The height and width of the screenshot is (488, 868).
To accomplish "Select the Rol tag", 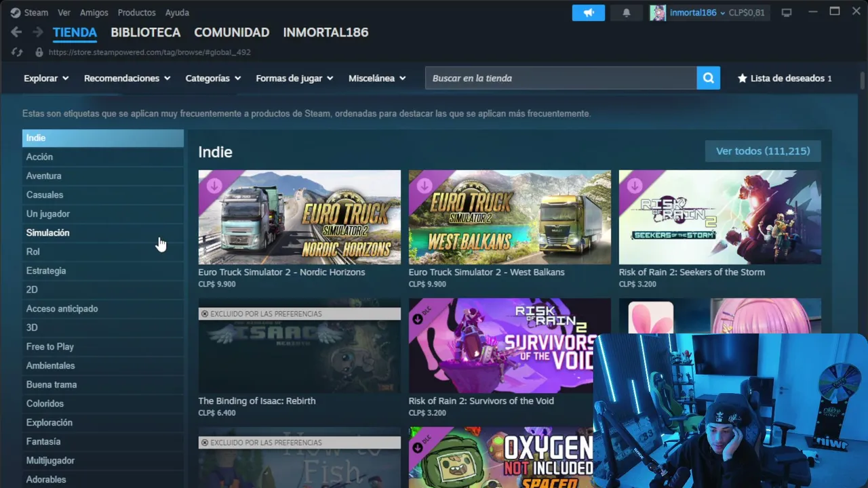I will (x=103, y=251).
